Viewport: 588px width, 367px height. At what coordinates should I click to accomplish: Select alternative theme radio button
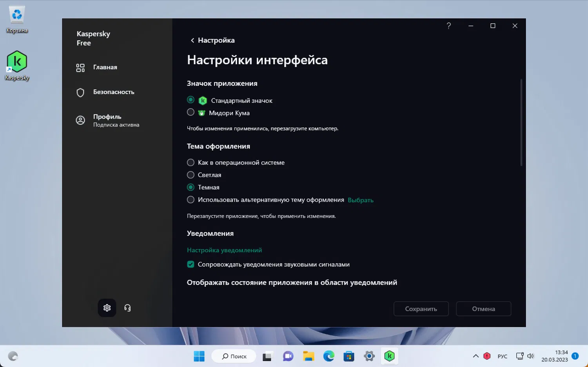tap(191, 200)
